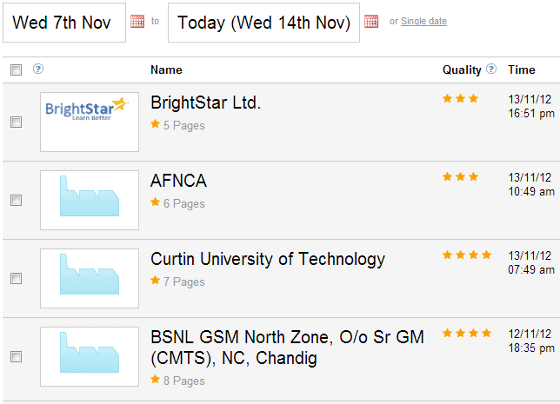
Task: Check the BrightStar Ltd. row checkbox
Action: (x=16, y=122)
